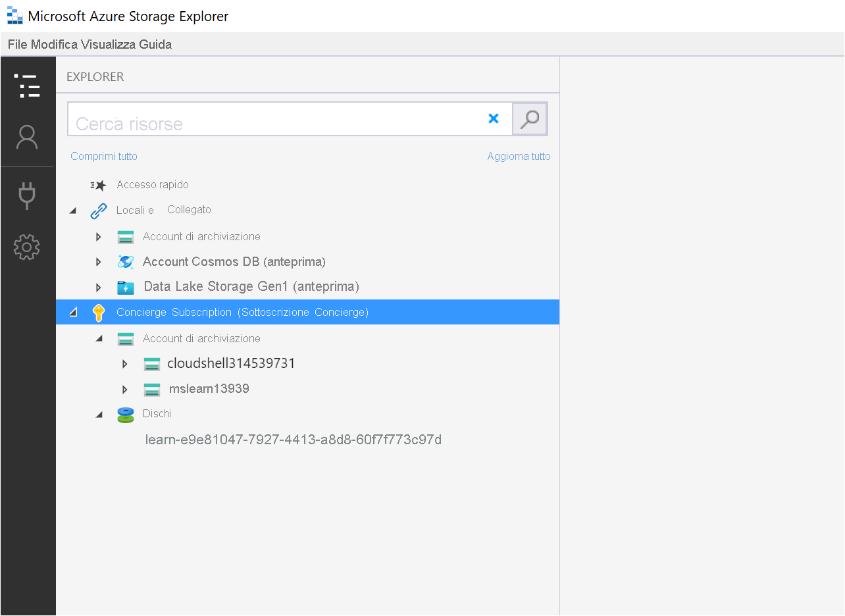Screen dimensions: 845x616
Task: Click the mslearn13939 storage icon
Action: click(152, 390)
